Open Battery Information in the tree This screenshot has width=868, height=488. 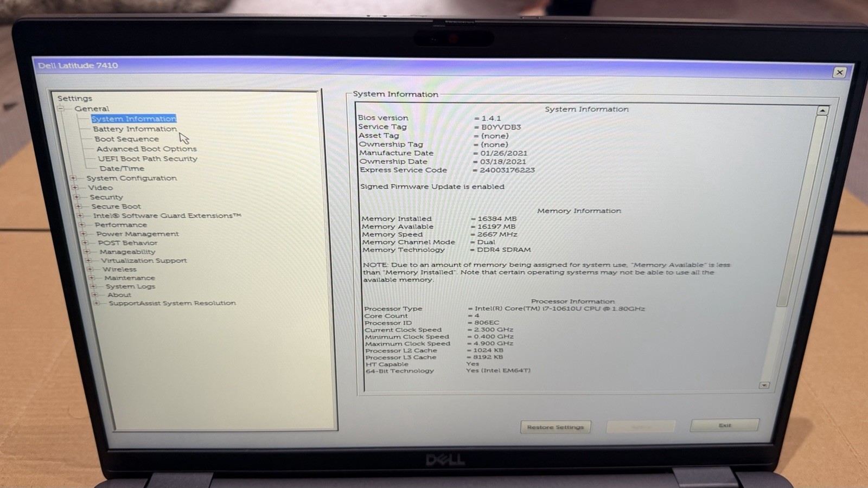(x=135, y=129)
